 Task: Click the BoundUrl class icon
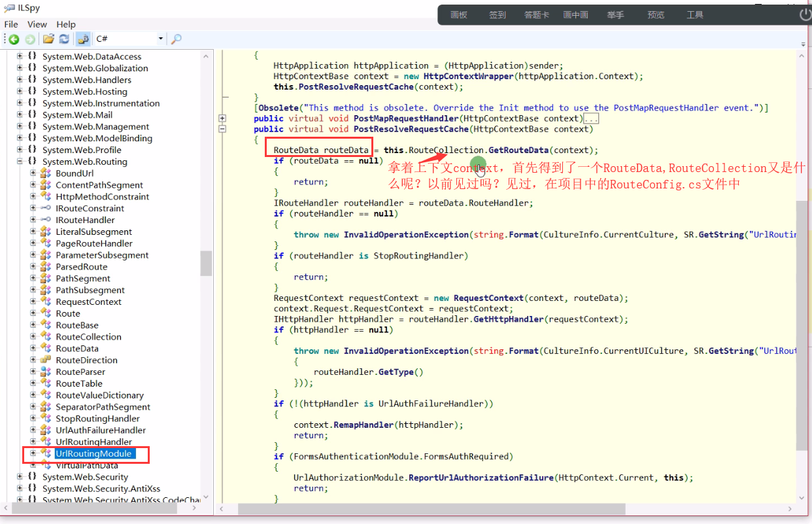[46, 173]
